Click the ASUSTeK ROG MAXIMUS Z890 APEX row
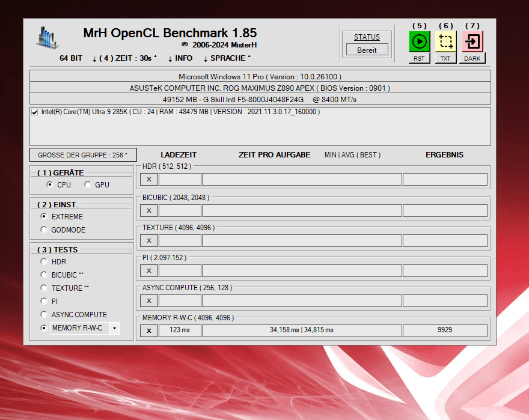Screen dimensions: 529x420 coord(260,88)
